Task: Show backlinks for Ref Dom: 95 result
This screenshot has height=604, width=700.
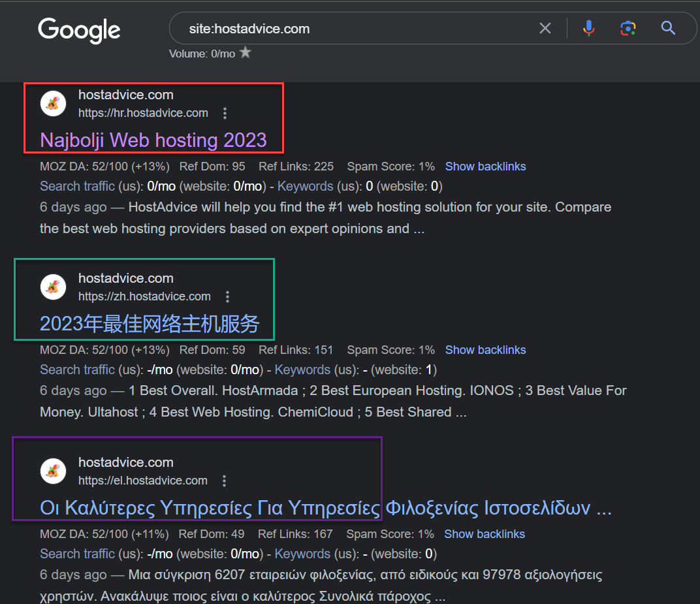Action: tap(485, 167)
